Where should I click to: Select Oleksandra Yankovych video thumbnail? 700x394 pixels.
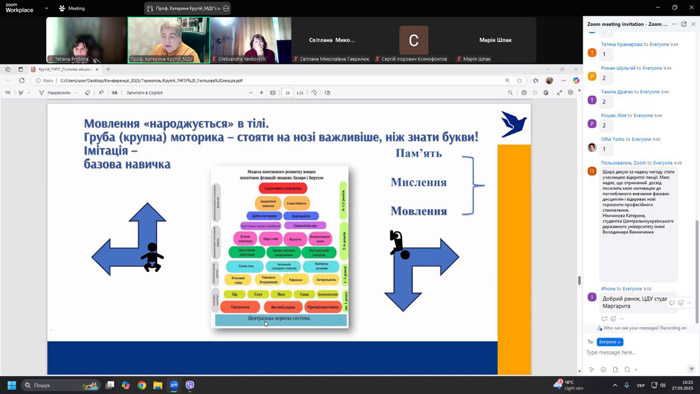pos(250,40)
